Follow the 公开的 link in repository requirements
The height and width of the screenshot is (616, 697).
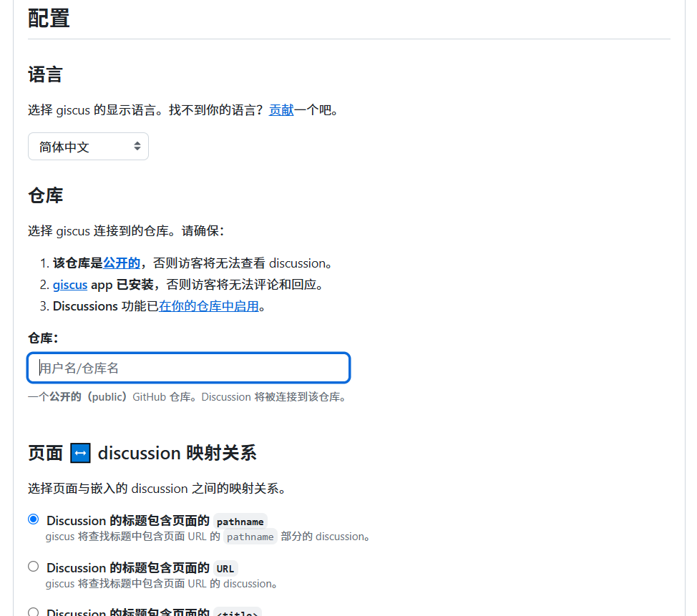coord(122,263)
